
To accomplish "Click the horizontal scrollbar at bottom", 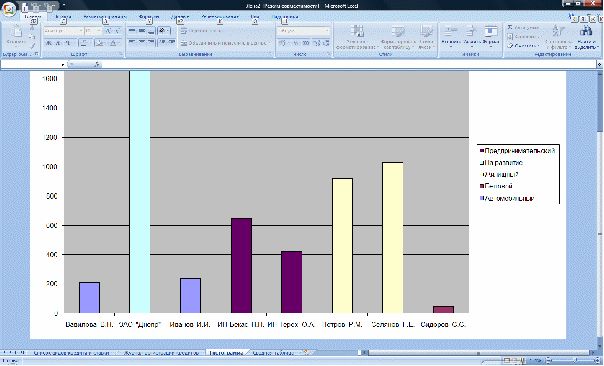I will [479, 353].
